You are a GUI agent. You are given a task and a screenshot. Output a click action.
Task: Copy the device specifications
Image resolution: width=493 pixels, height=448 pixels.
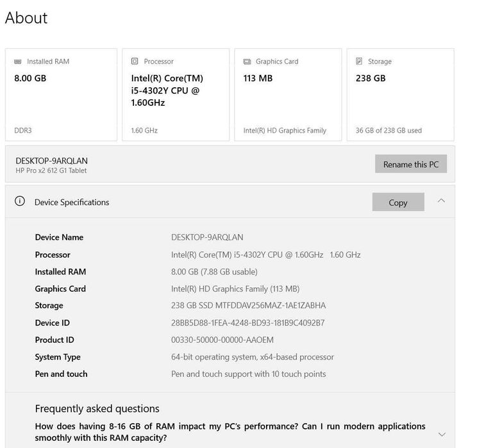(x=397, y=203)
